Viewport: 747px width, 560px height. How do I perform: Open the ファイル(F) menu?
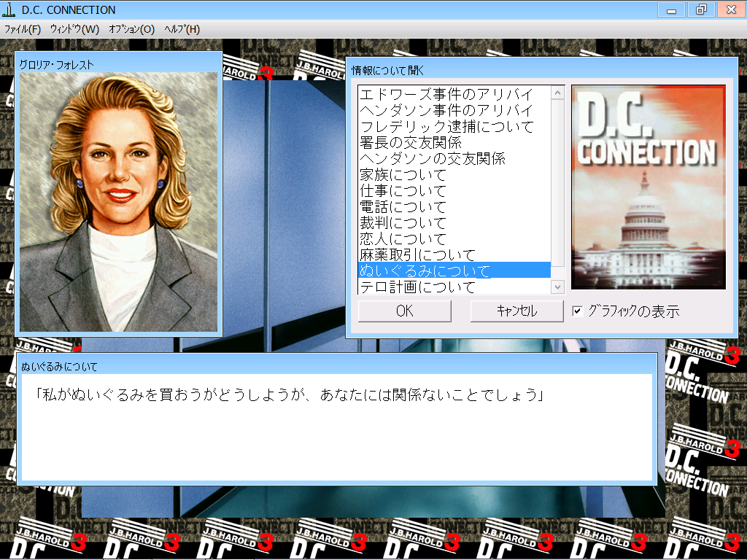coord(23,29)
